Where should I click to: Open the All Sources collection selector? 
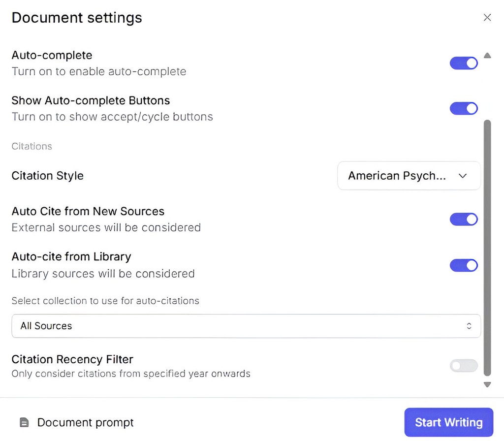pos(246,326)
